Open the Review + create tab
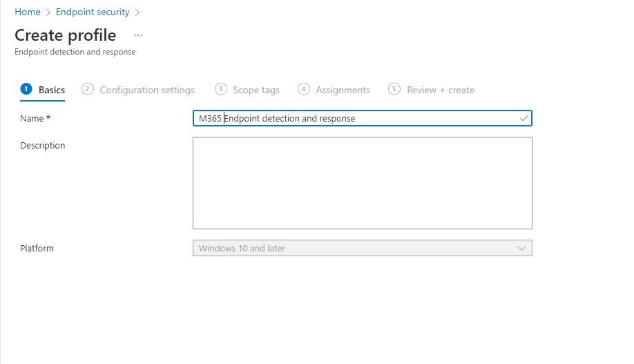This screenshot has width=634, height=364. pyautogui.click(x=441, y=90)
